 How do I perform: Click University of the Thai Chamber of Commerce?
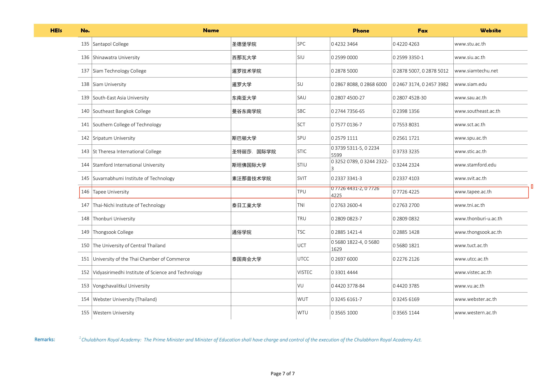[x=161, y=259]
